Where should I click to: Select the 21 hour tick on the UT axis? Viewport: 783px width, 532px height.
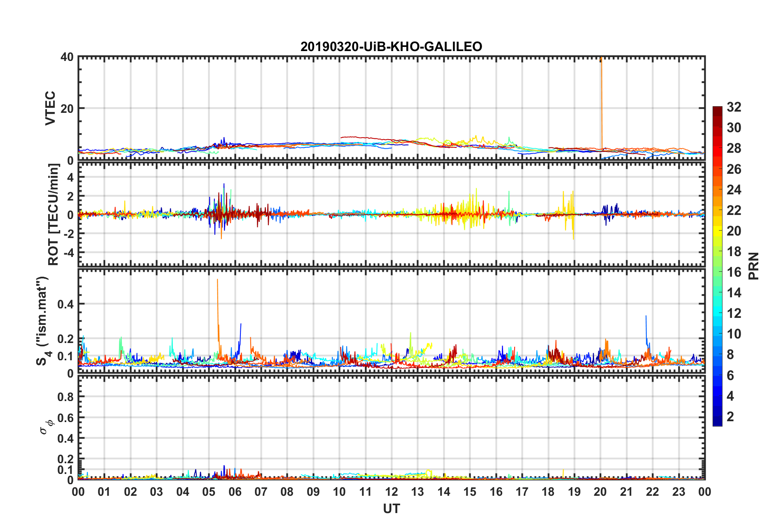(x=627, y=492)
